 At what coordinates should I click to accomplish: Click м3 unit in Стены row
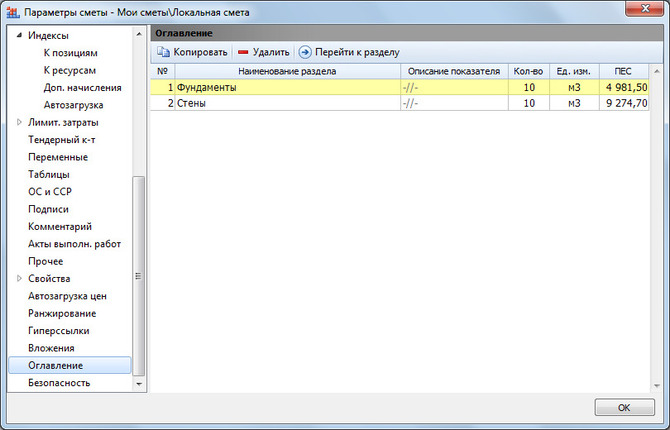tap(574, 103)
